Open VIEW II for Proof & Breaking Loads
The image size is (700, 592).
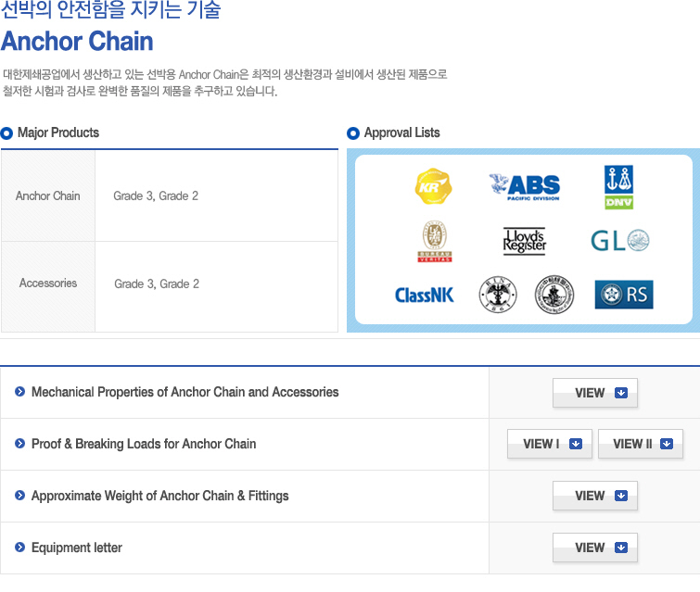coord(640,444)
